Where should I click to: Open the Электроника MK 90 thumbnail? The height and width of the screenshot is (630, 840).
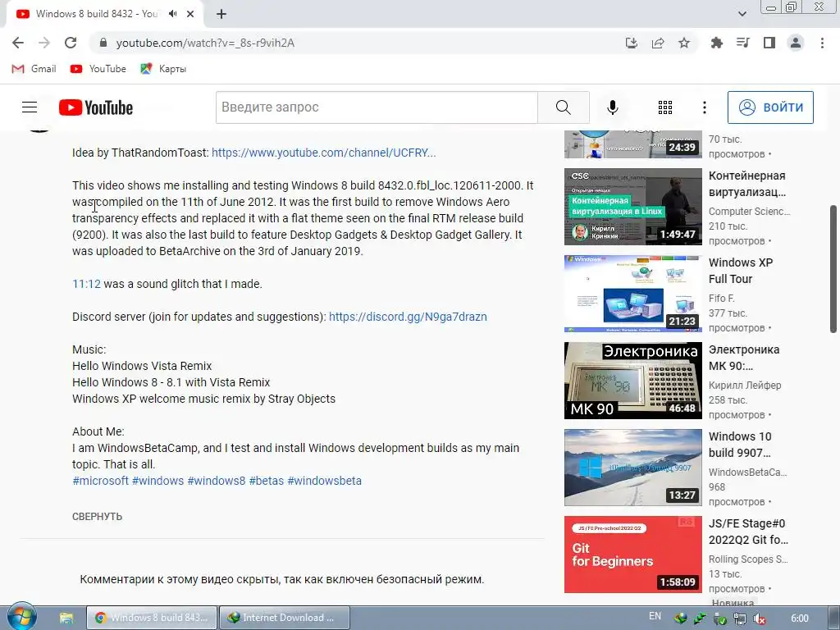[632, 381]
